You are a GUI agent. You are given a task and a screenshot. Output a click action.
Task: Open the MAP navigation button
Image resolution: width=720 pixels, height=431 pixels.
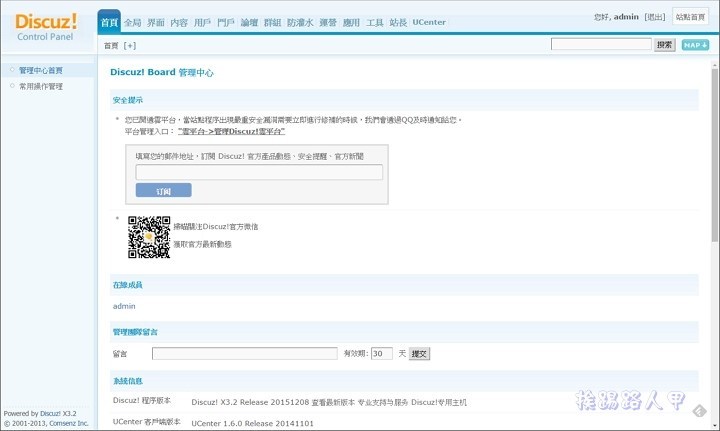pyautogui.click(x=695, y=45)
